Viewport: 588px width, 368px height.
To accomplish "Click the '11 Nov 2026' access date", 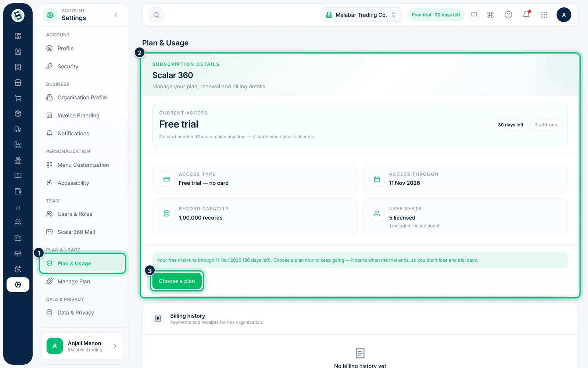I will click(x=404, y=183).
